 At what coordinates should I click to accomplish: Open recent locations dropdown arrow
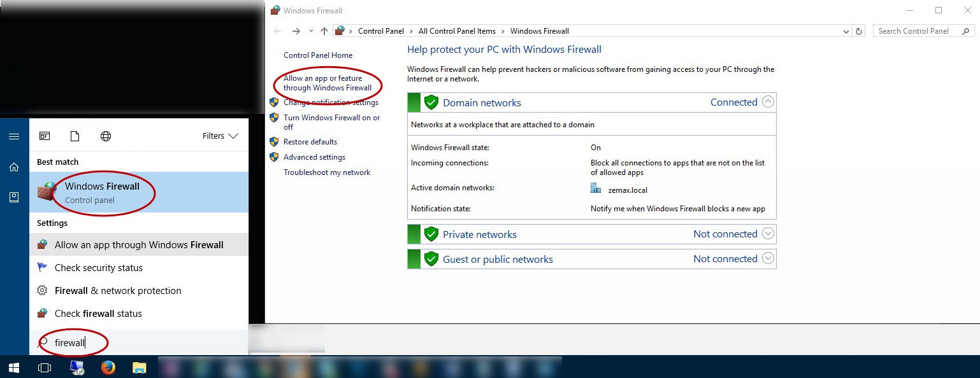point(311,31)
